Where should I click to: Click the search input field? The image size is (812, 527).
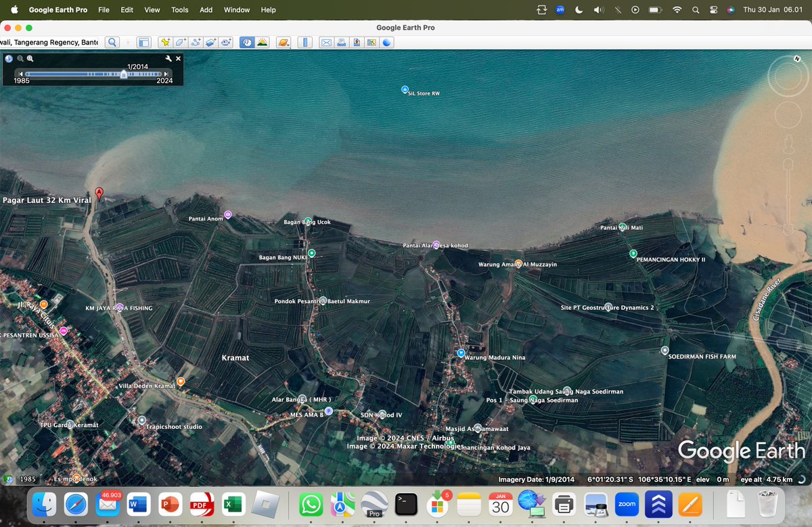(50, 42)
